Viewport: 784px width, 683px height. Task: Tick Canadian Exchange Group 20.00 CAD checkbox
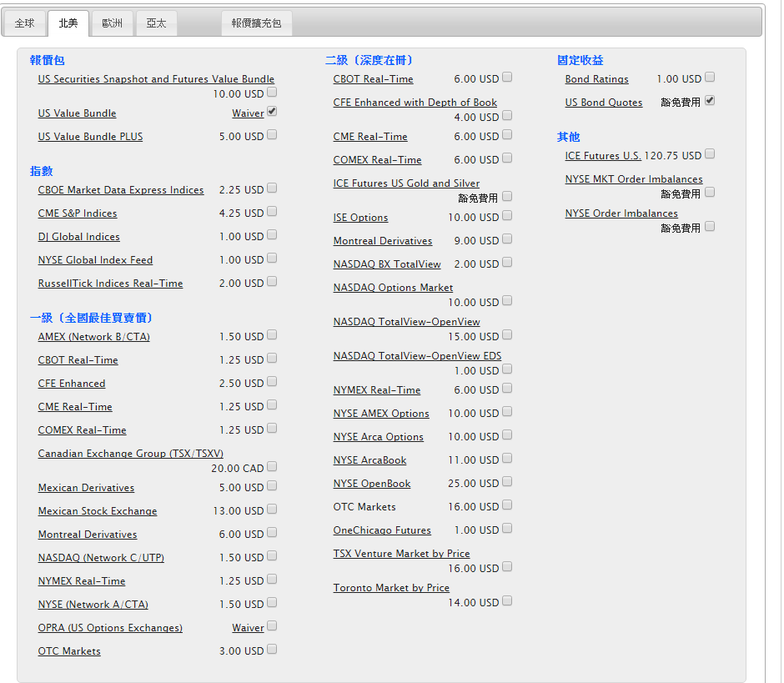point(272,466)
